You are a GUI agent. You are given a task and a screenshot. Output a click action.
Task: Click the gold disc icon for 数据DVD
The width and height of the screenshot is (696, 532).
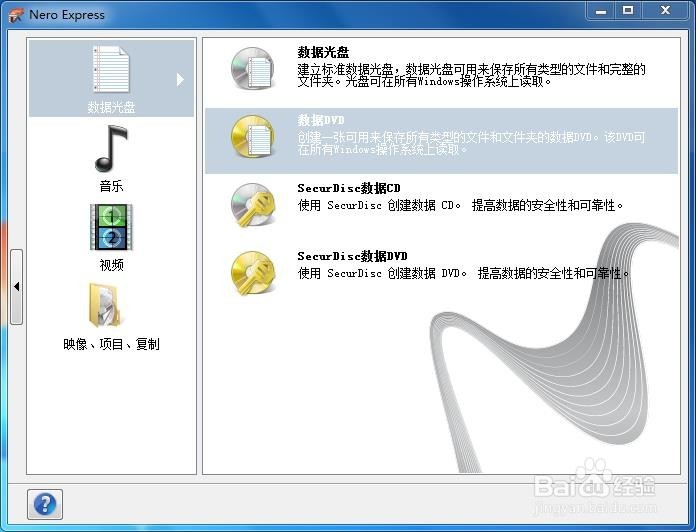253,137
